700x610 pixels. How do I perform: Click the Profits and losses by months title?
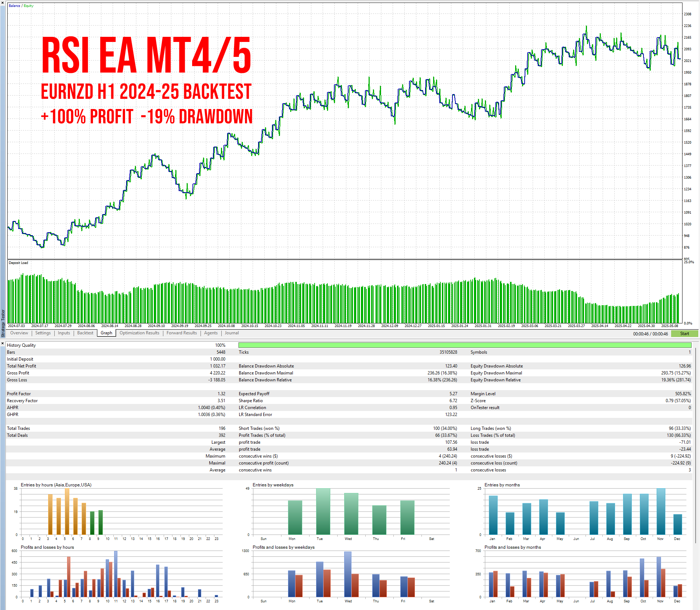(x=513, y=547)
